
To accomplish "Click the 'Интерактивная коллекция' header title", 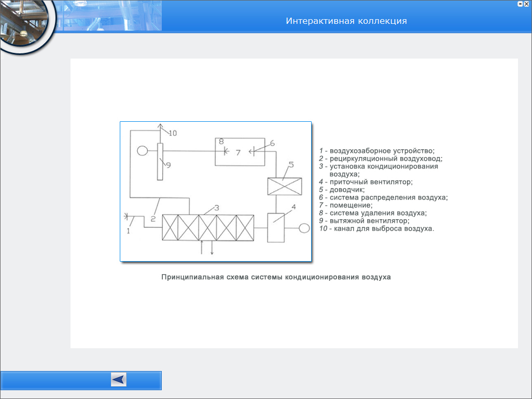I will click(x=346, y=21).
